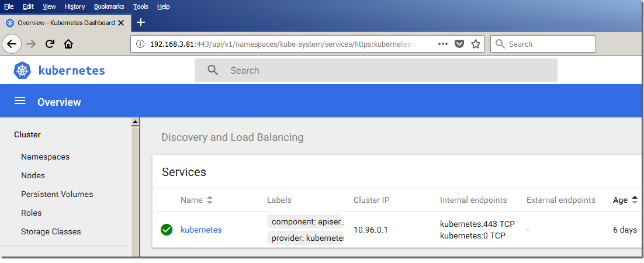Open the Bookmarks menu
The image size is (644, 263).
point(109,6)
